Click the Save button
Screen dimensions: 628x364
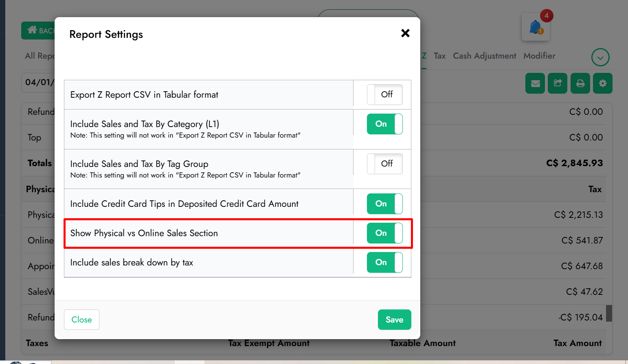tap(394, 320)
